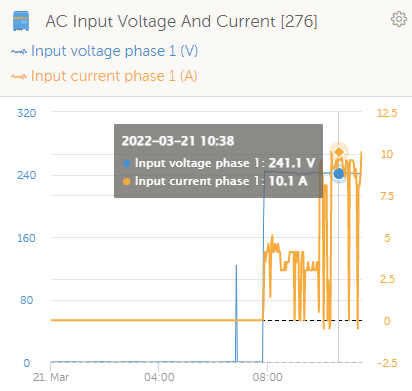Viewport: 412px width, 391px height.
Task: Click the blue voltage spike before 08:00
Action: (236, 313)
